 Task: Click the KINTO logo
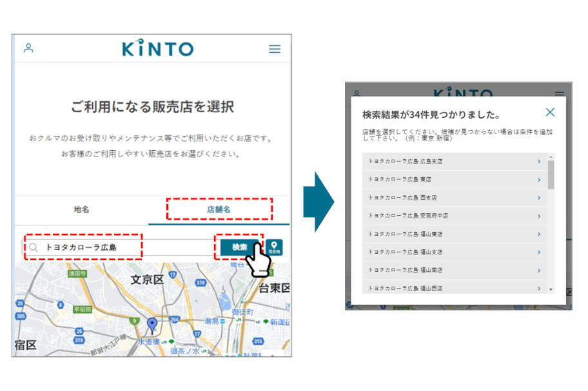[x=157, y=48]
